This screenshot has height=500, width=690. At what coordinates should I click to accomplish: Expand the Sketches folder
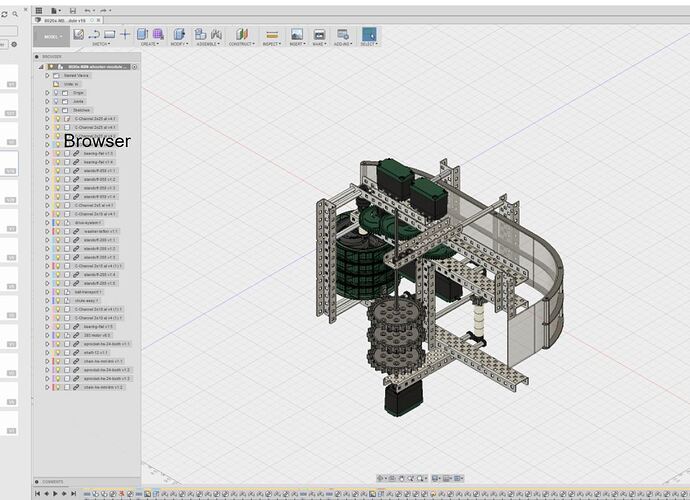[48, 110]
